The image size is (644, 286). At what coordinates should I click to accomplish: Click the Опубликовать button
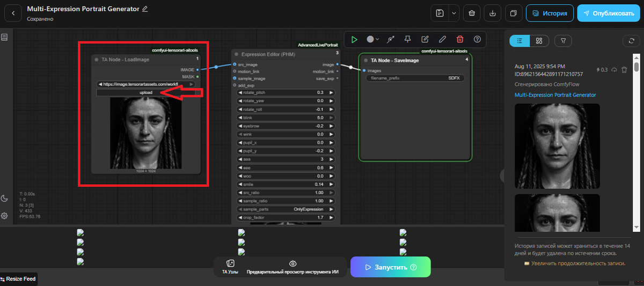pyautogui.click(x=609, y=13)
